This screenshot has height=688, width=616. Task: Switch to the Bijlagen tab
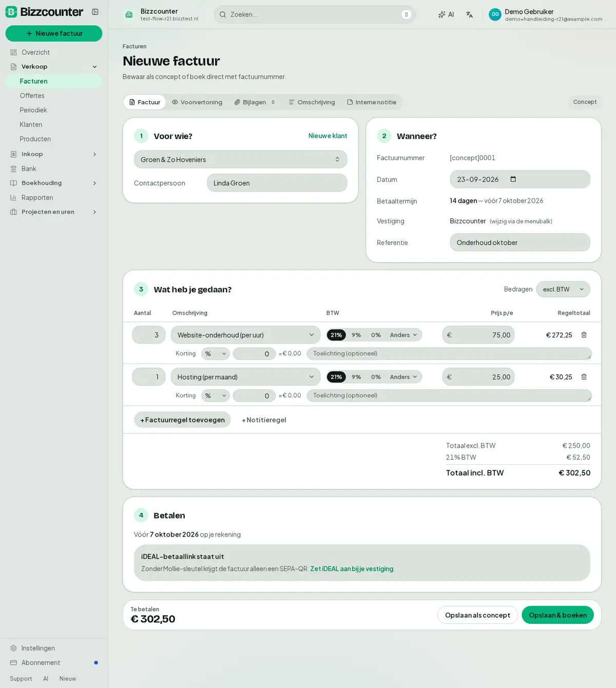point(255,102)
